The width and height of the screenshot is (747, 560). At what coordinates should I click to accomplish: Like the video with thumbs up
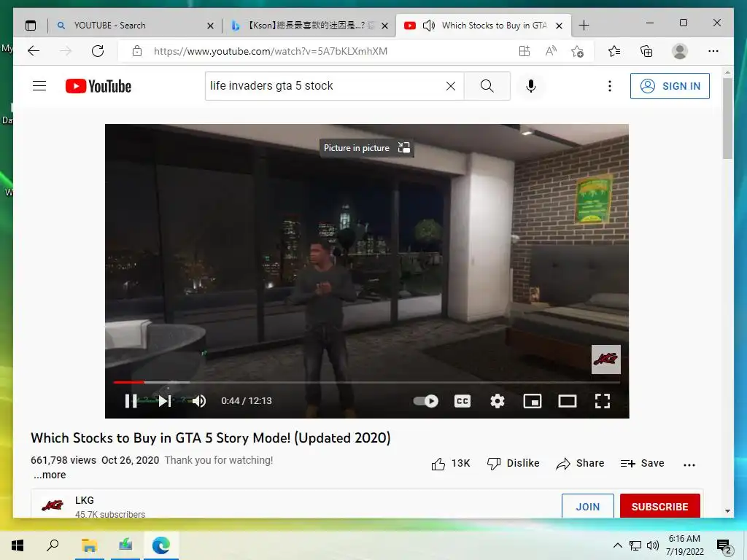click(x=451, y=463)
